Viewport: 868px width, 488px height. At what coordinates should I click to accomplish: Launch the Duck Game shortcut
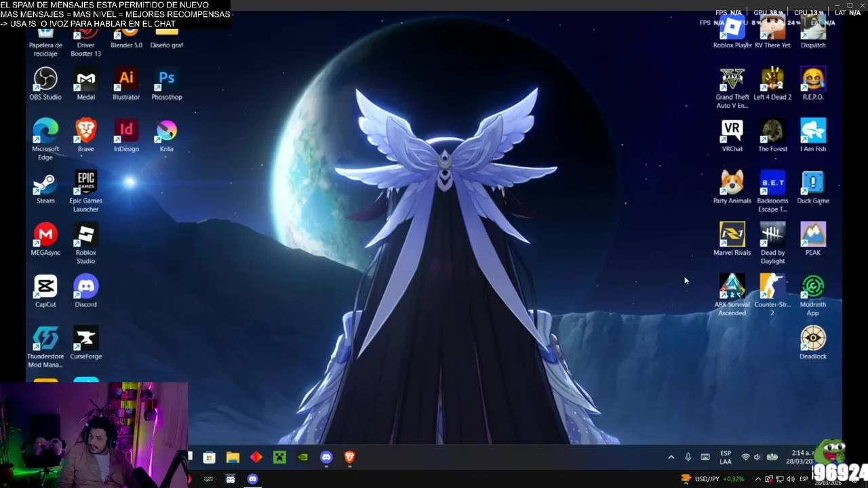[813, 188]
